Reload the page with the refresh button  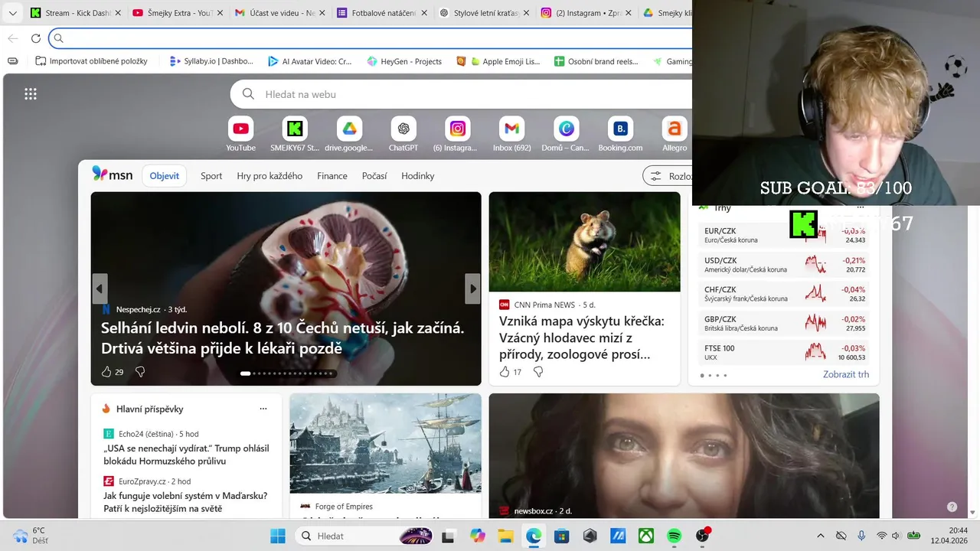pos(36,38)
